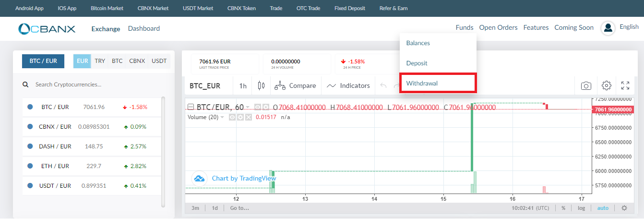The image size is (644, 219).
Task: Open Volume indicator settings gear icon
Action: point(240,117)
